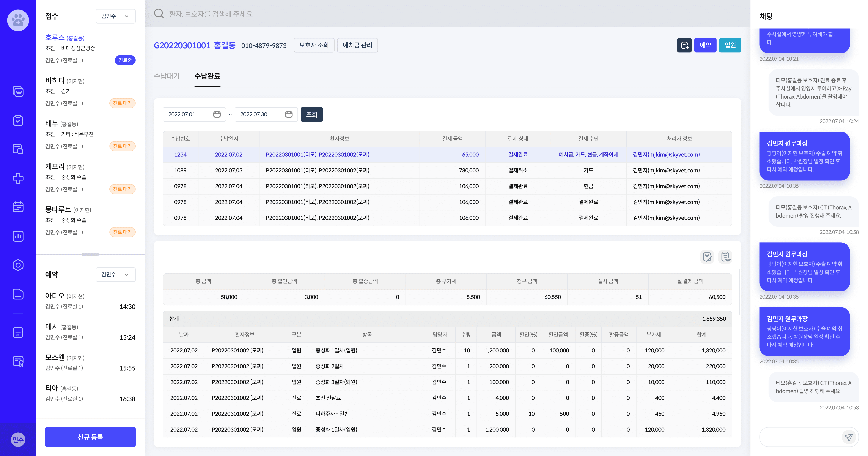Open 보호자 조회 button
This screenshot has height=456, width=868.
point(314,45)
